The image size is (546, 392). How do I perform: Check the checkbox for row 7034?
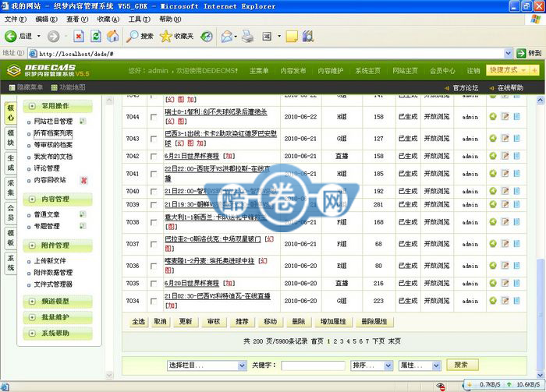[x=154, y=302]
